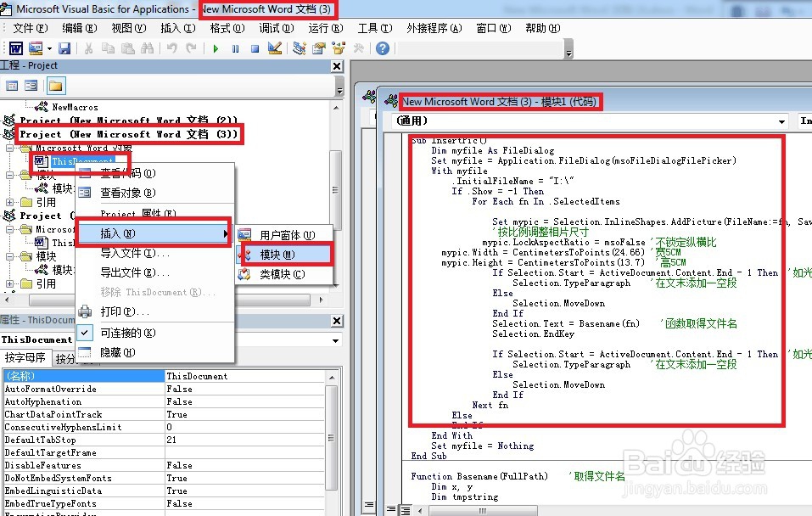This screenshot has width=812, height=516.
Task: Choose 打印(P)... in the context menu
Action: click(x=154, y=311)
